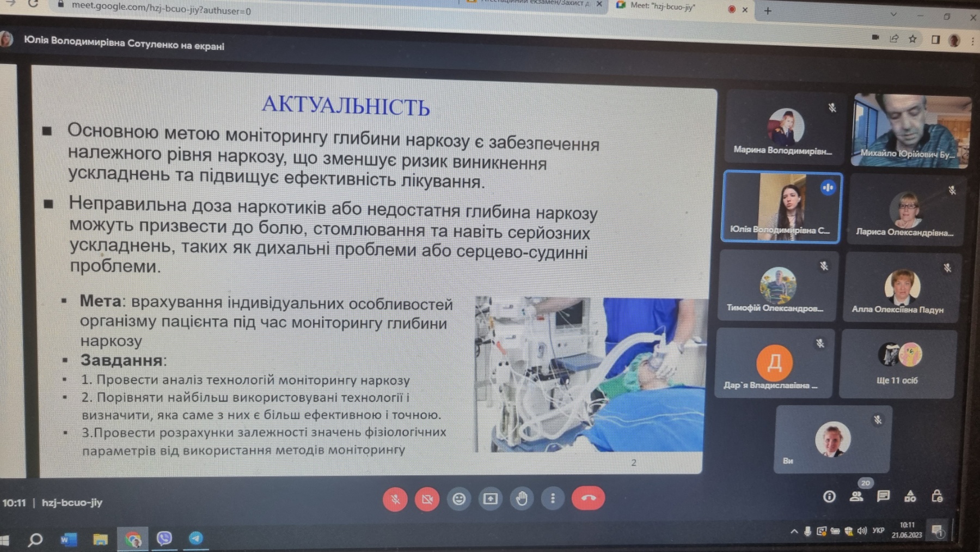
Task: Expand the tab search chevron
Action: click(x=893, y=14)
